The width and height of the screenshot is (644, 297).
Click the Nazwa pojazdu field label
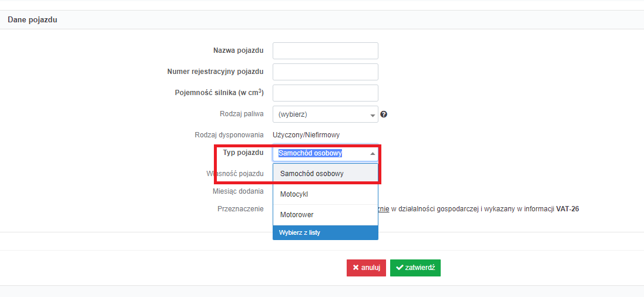click(x=238, y=50)
